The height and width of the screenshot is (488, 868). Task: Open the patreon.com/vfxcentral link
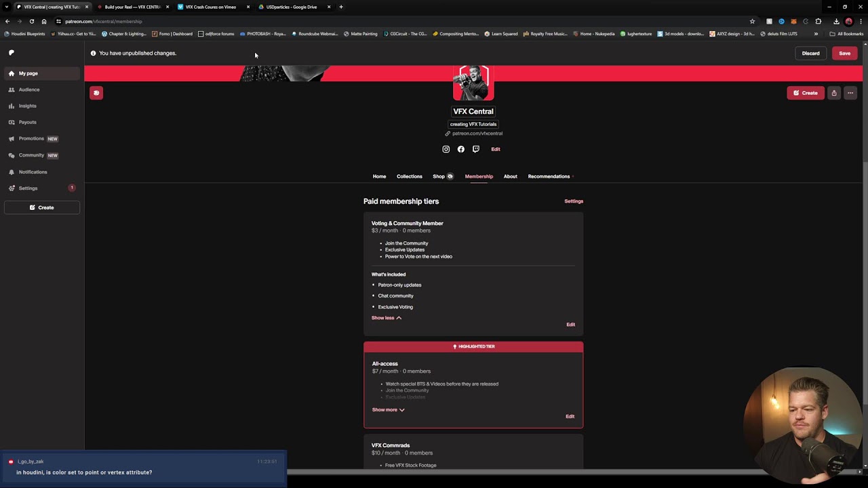[474, 134]
